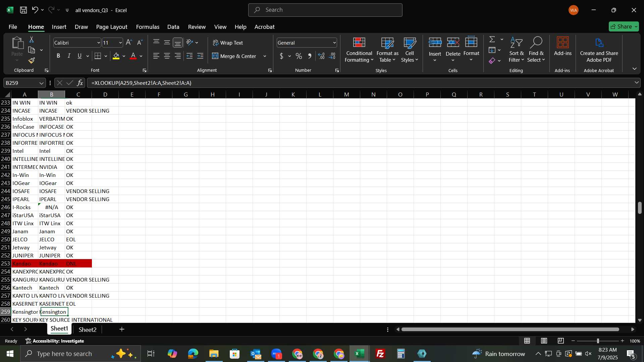Image resolution: width=644 pixels, height=362 pixels.
Task: Click the AutoSum sigma icon
Action: [x=492, y=40]
